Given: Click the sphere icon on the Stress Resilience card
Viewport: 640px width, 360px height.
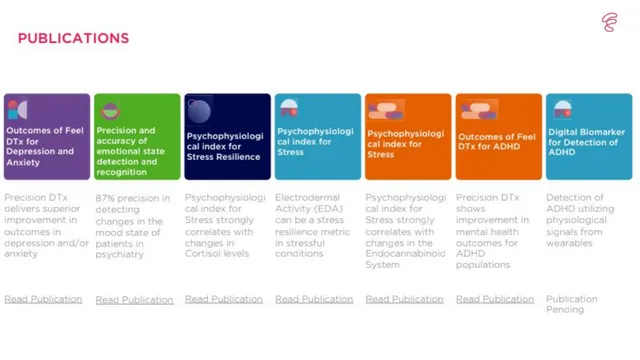Looking at the screenshot, I should point(199,110).
